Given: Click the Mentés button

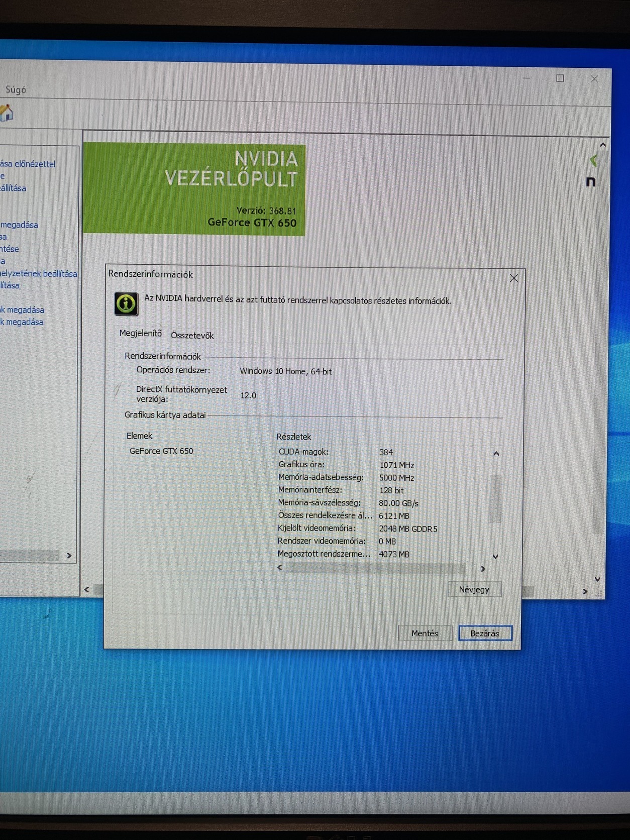Looking at the screenshot, I should pos(425,633).
